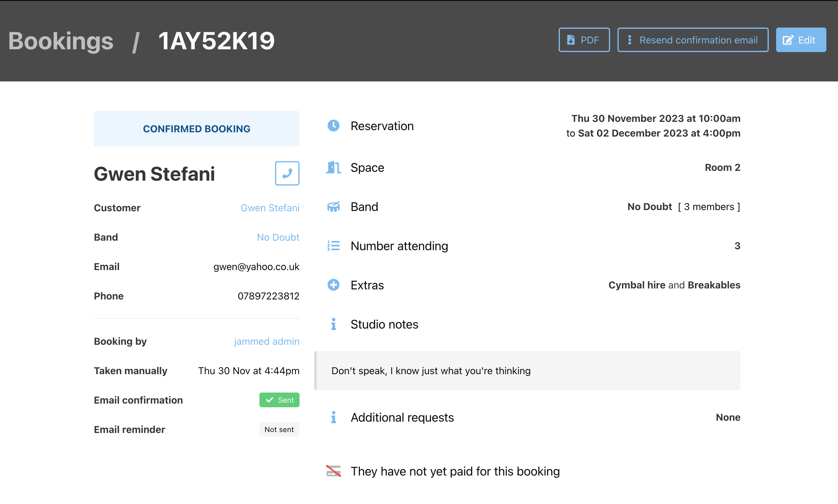Viewport: 838px width, 504px height.
Task: Click the jammed admin booking author link
Action: (267, 341)
